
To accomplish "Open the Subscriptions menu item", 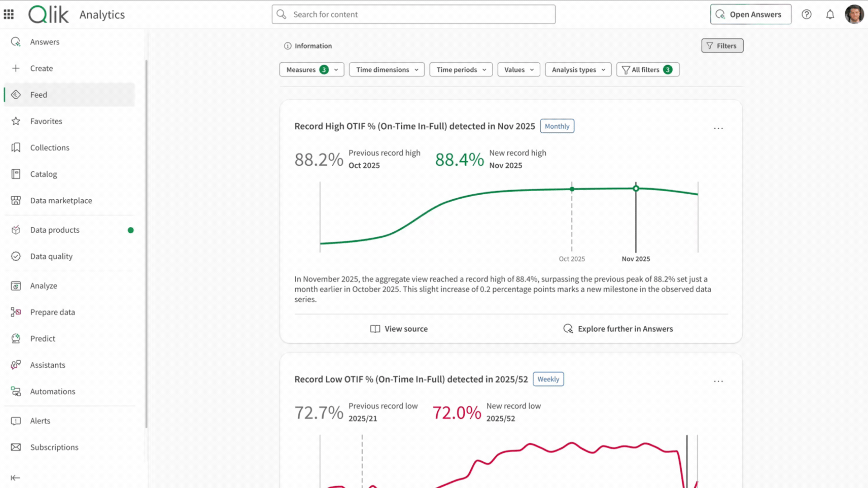I will (x=54, y=447).
